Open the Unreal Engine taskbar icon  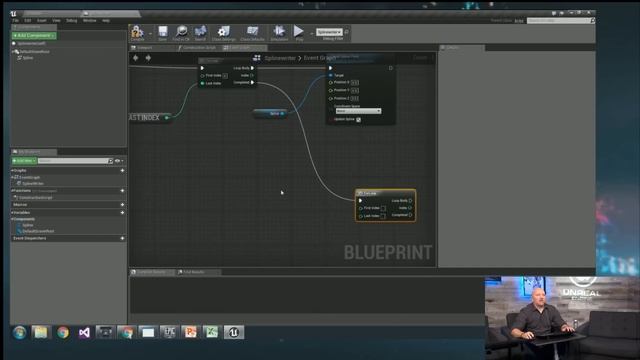point(233,333)
